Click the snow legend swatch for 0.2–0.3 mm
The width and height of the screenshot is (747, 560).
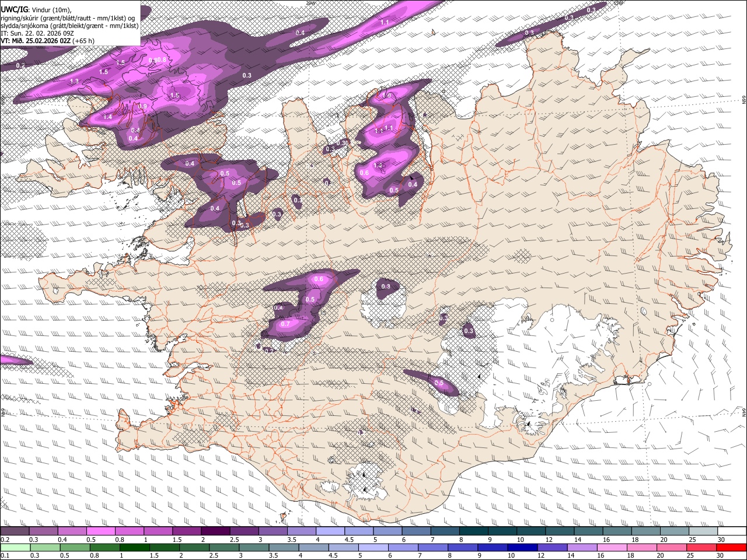tap(15, 531)
